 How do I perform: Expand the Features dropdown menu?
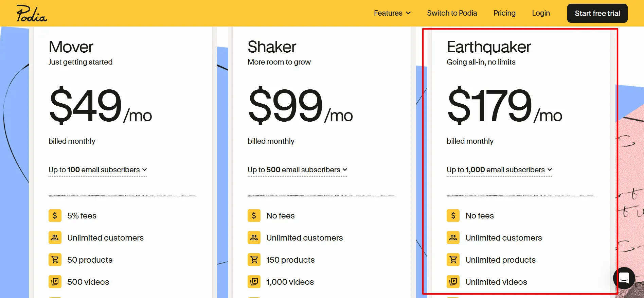(x=392, y=13)
